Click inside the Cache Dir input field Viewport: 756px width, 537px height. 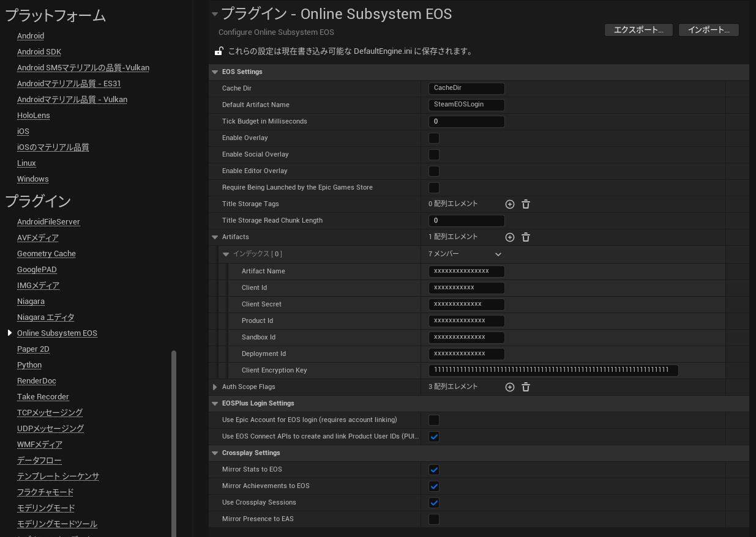tap(466, 88)
